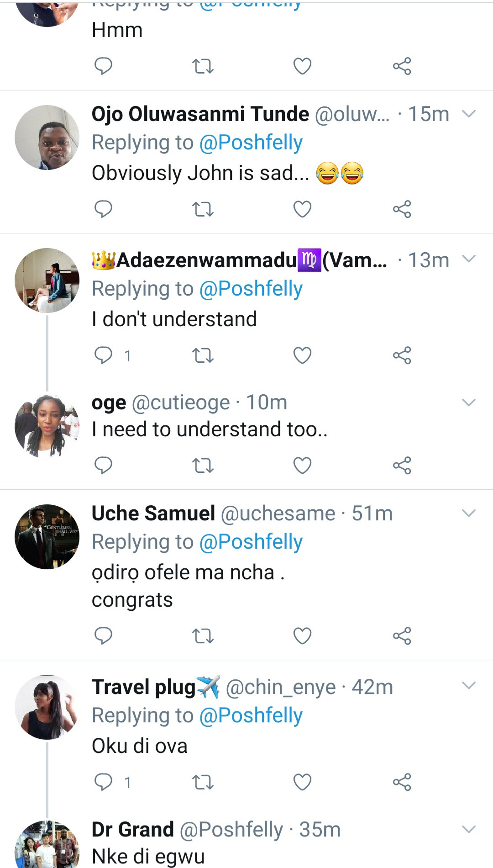This screenshot has width=493, height=868.
Task: Open tweet options for Travel plug's tweet
Action: point(469,685)
